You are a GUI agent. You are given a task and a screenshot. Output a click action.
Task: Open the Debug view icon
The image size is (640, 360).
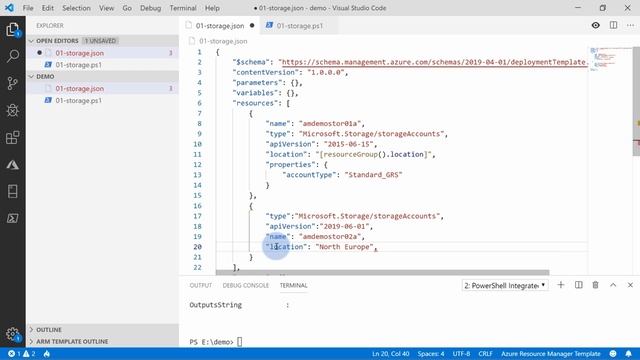pos(13,110)
